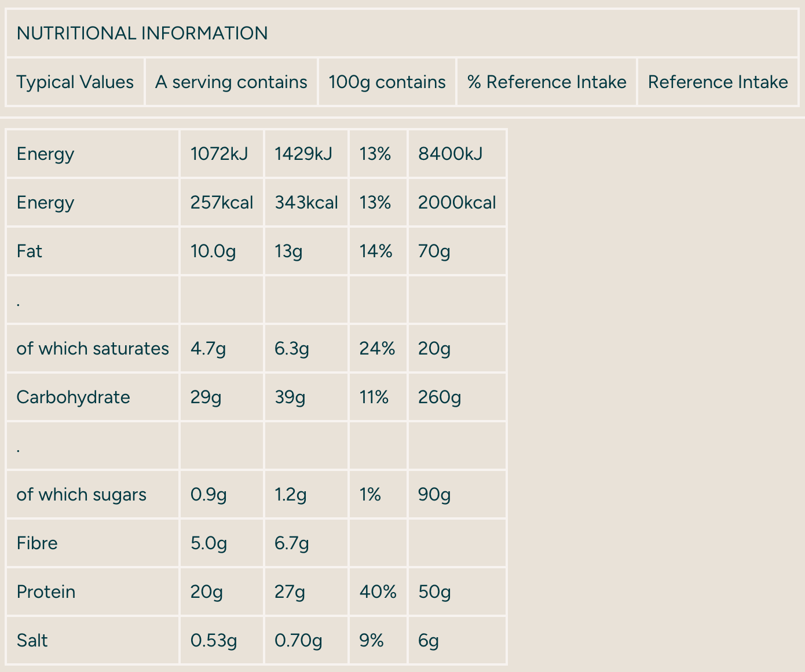Click the 1072kJ energy value

219,154
